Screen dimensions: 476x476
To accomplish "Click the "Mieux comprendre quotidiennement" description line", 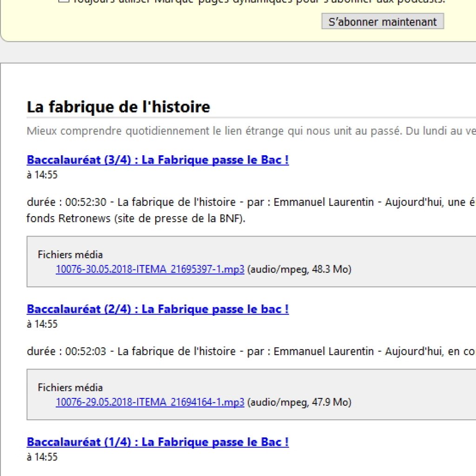I will pos(251,131).
